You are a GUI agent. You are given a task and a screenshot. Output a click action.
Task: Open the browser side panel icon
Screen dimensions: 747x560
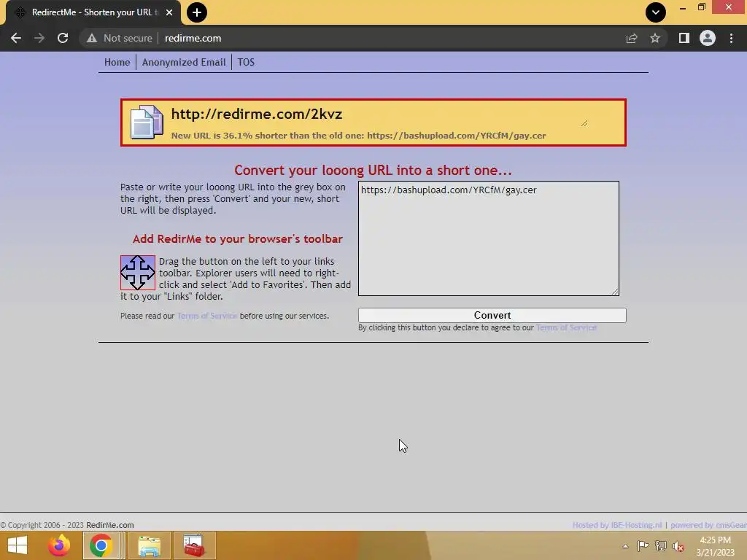[x=684, y=38]
